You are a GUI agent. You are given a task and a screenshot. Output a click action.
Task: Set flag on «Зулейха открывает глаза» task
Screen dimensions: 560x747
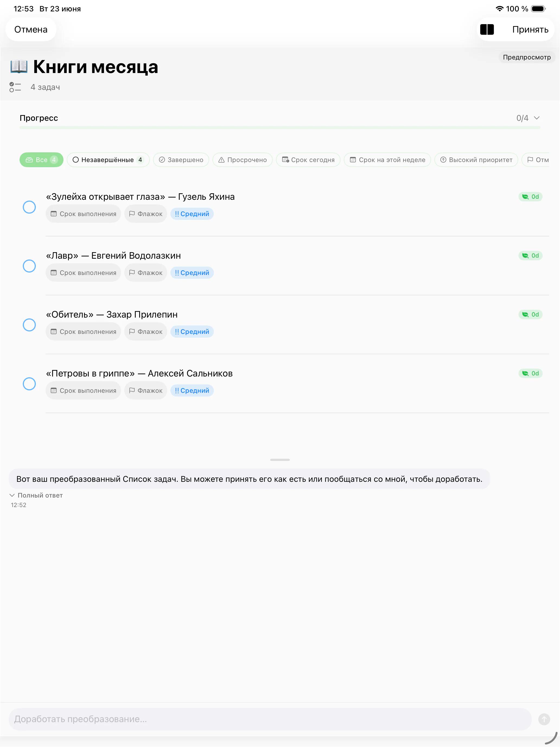(145, 214)
